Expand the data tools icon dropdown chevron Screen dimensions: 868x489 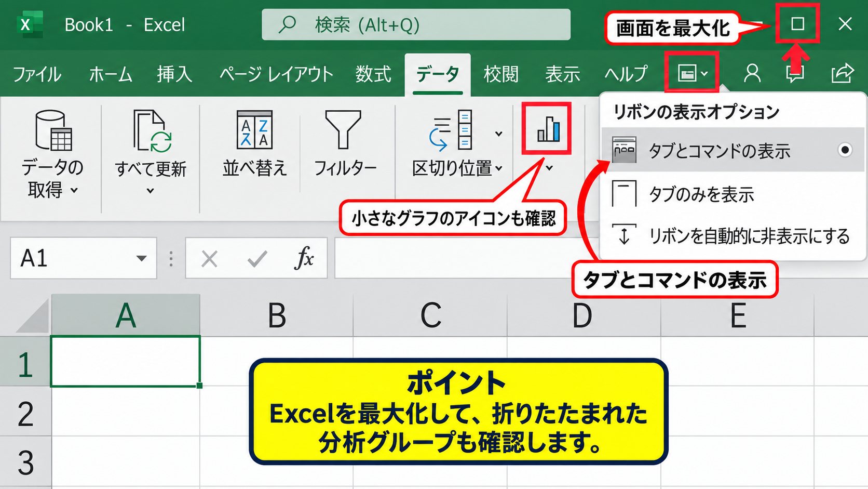[x=499, y=134]
